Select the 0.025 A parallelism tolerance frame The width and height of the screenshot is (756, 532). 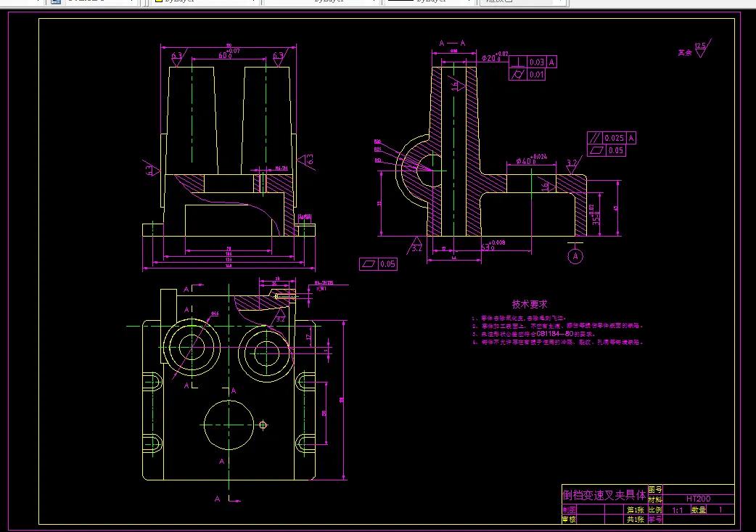click(x=612, y=138)
